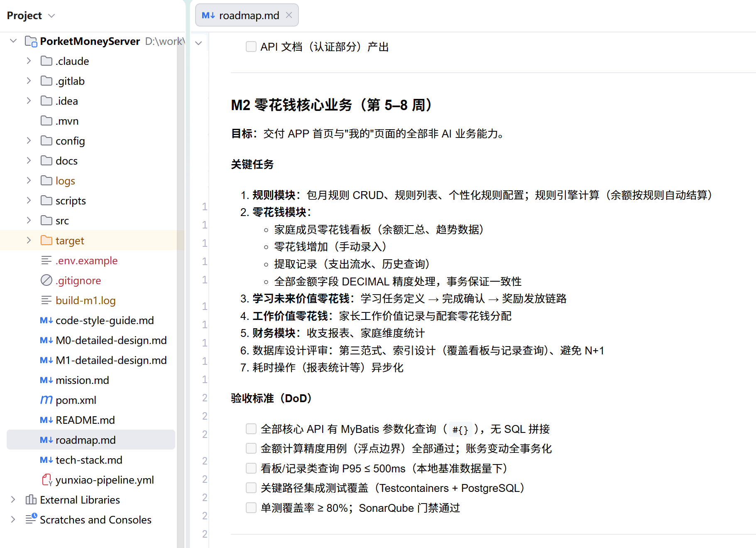Check the MyBatis 参数化查询 checkbox

[251, 429]
